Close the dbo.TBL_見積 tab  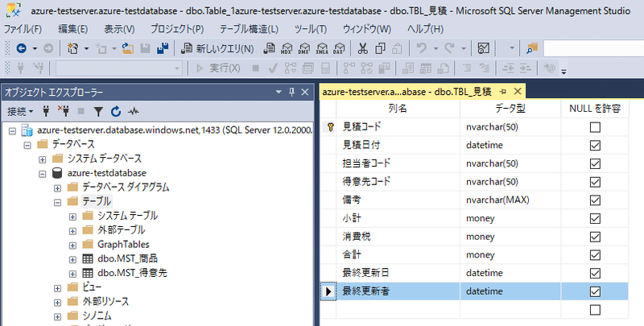(x=518, y=91)
